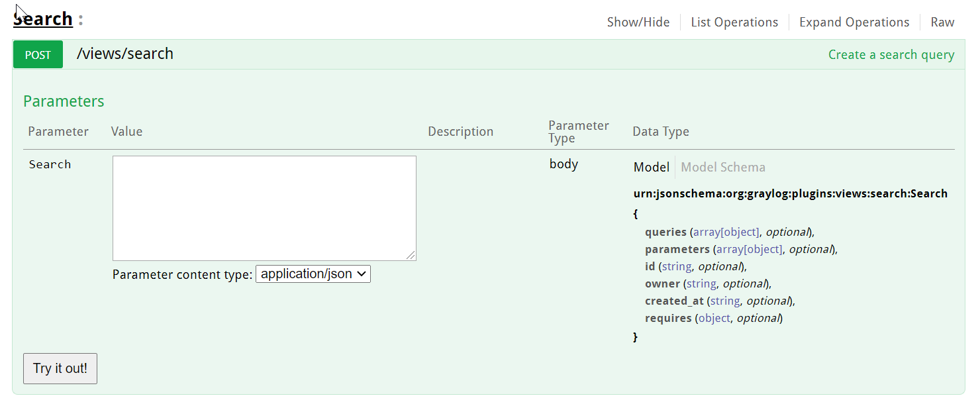Click the 'owner' property in the model
Viewport: 980px width, 412px height.
[x=662, y=284]
